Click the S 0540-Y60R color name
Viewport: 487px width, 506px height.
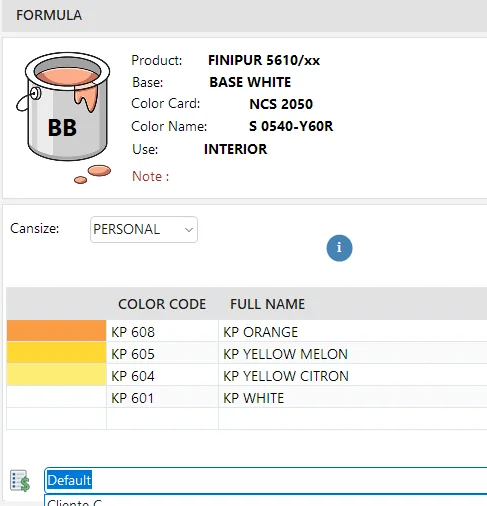[291, 126]
